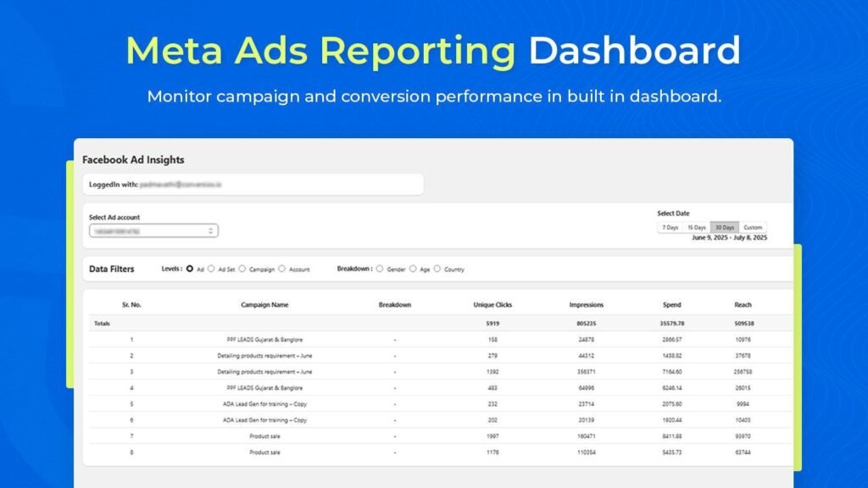Choose Age breakdown radio button

point(413,269)
